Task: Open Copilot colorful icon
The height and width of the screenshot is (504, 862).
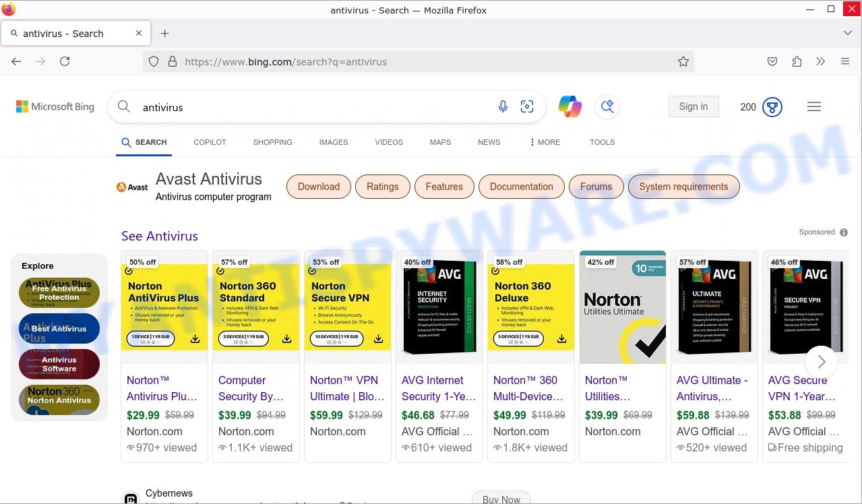Action: pos(570,106)
